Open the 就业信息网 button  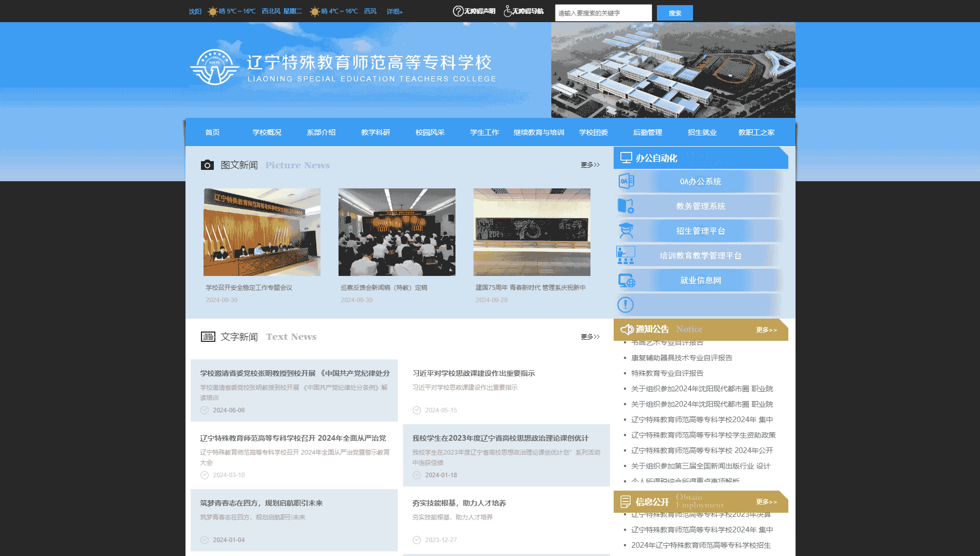coord(700,280)
